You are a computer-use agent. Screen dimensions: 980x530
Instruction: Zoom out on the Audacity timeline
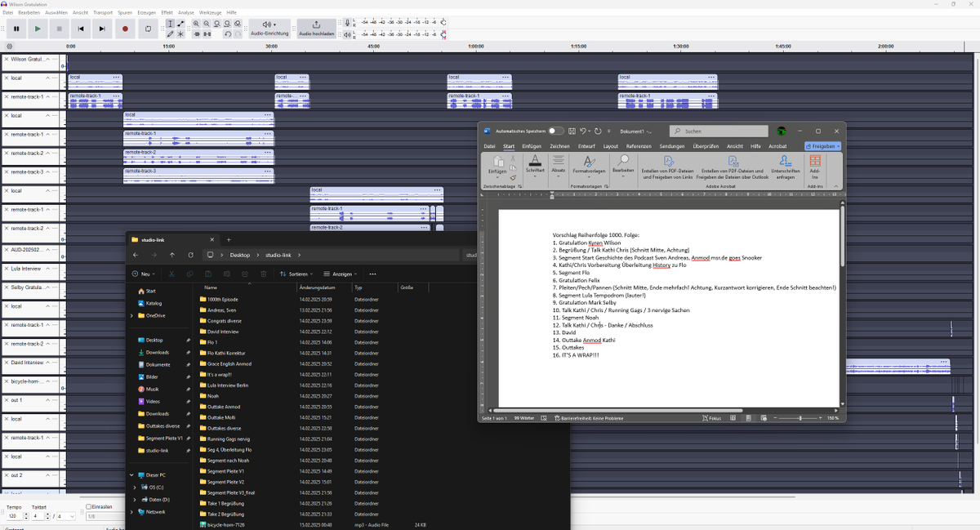(x=207, y=24)
